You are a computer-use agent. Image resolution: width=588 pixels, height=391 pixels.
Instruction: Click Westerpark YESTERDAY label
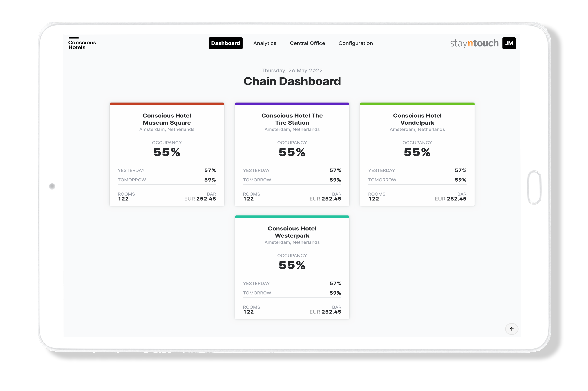[256, 284]
